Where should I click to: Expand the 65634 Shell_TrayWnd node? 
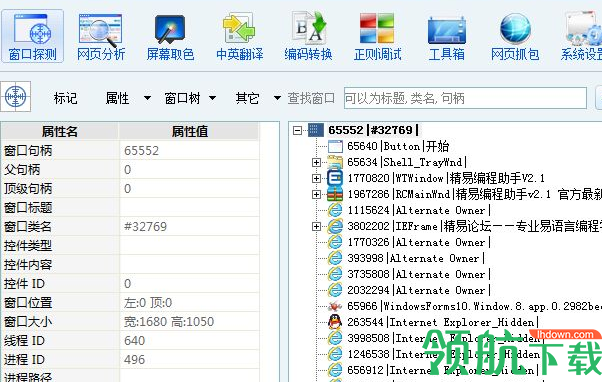tap(316, 162)
